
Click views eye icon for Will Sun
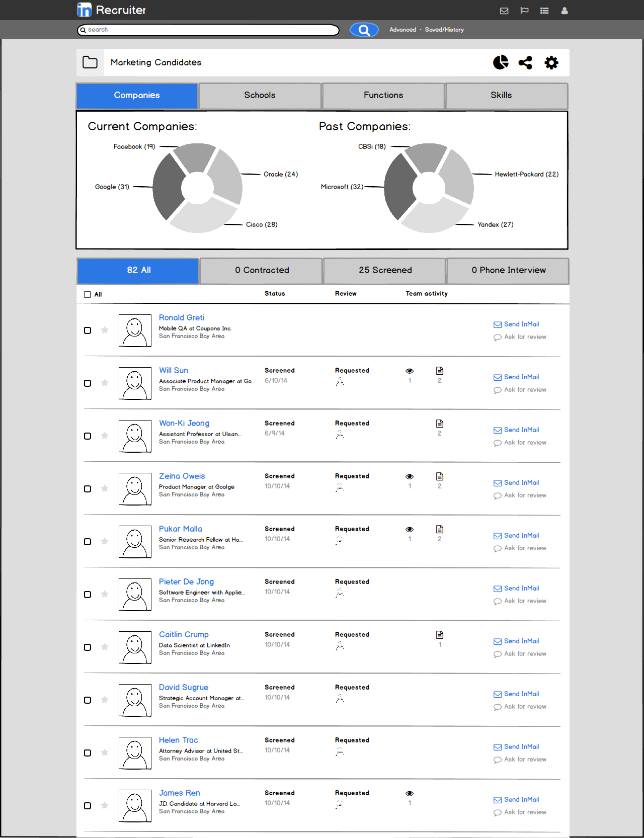point(410,371)
